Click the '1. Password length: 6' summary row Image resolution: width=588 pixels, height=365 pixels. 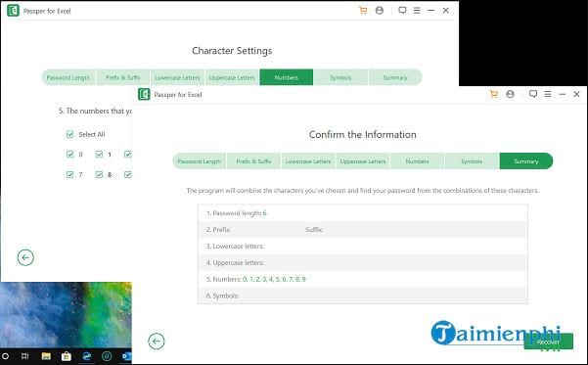pos(363,213)
